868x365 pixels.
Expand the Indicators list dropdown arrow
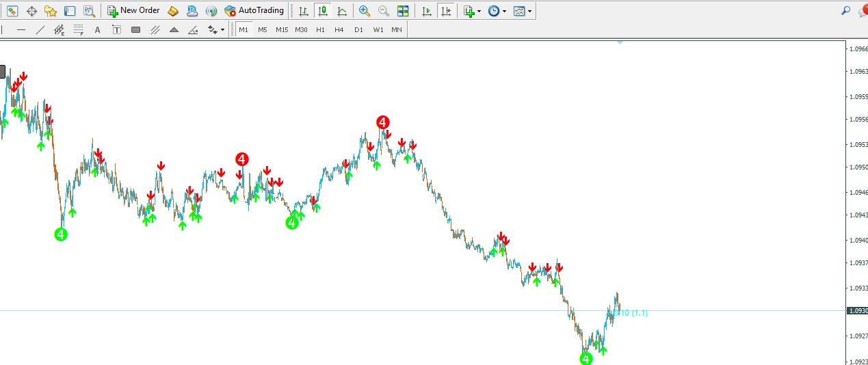click(479, 12)
